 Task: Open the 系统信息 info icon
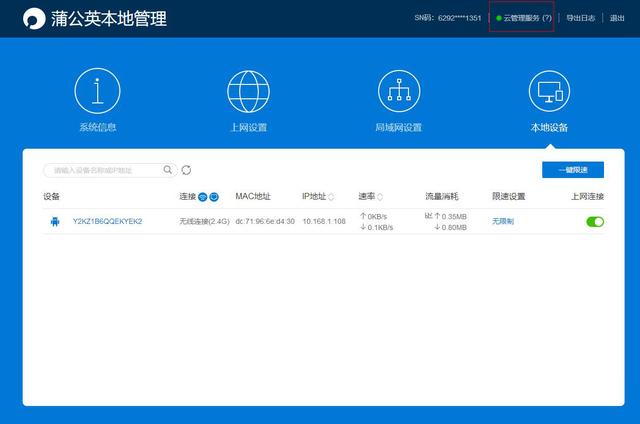tap(97, 91)
